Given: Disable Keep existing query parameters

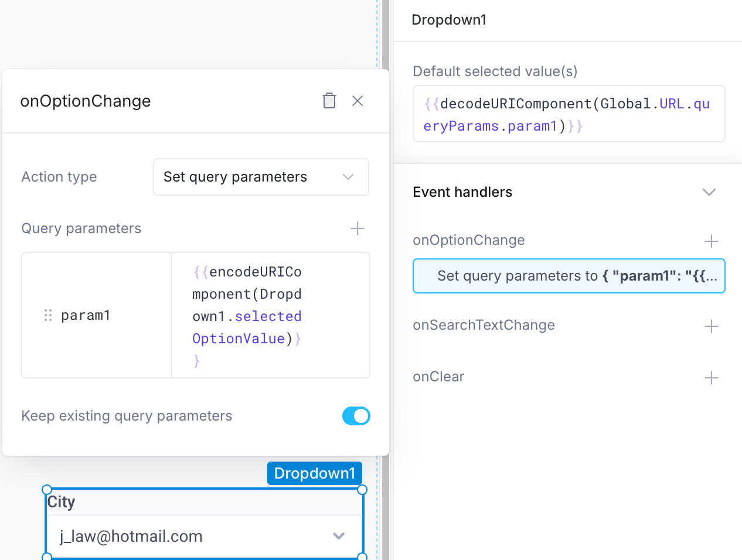Looking at the screenshot, I should pyautogui.click(x=356, y=416).
